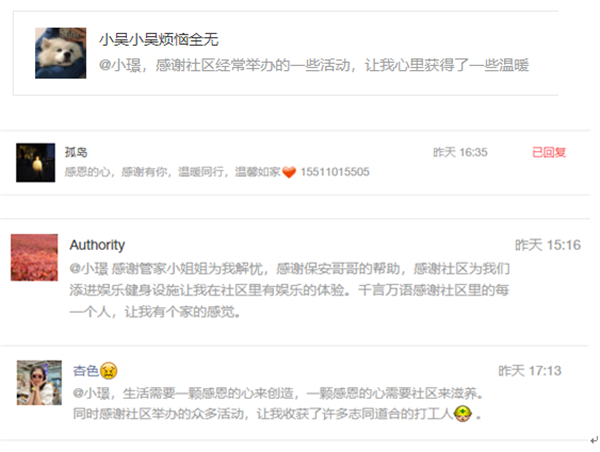Screen dimensions: 600x452
Task: Click the 孤岛 username
Action: coord(76,152)
